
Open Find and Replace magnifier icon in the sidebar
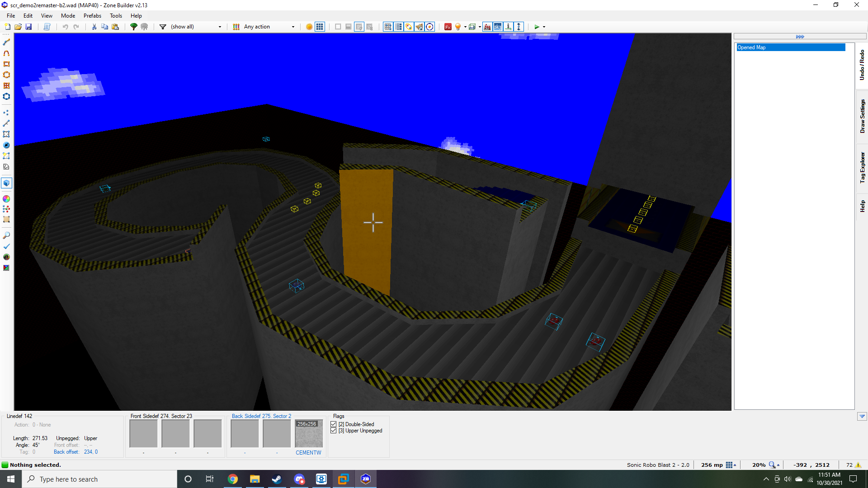coord(6,235)
